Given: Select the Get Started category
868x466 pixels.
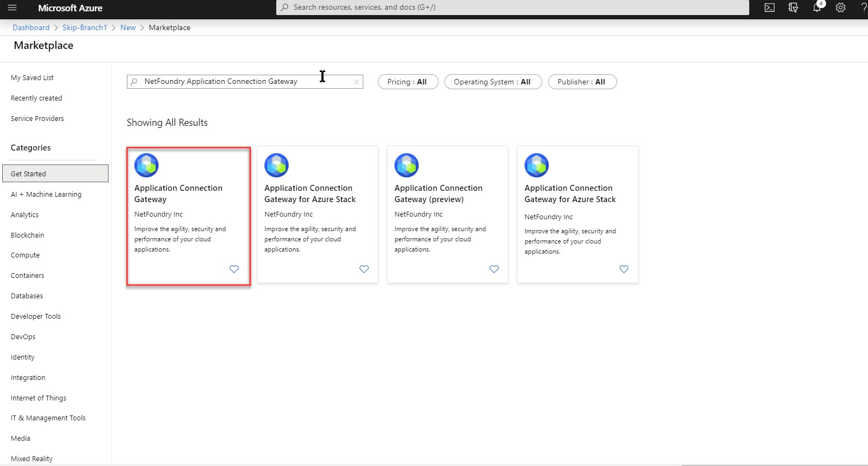Looking at the screenshot, I should 55,174.
